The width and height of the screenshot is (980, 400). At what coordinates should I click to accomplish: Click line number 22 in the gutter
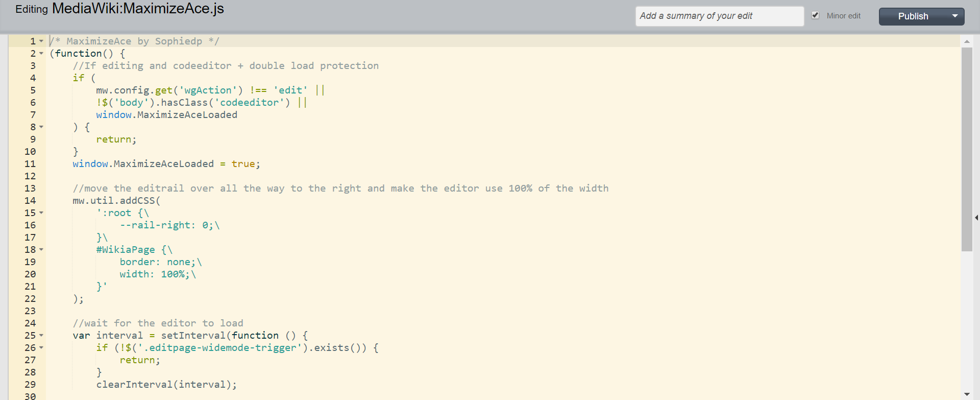tap(30, 299)
